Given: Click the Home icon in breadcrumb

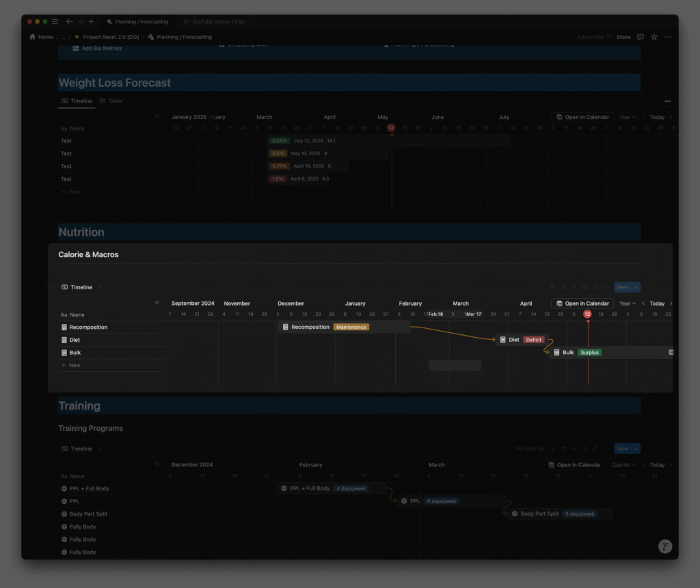Looking at the screenshot, I should pyautogui.click(x=32, y=37).
